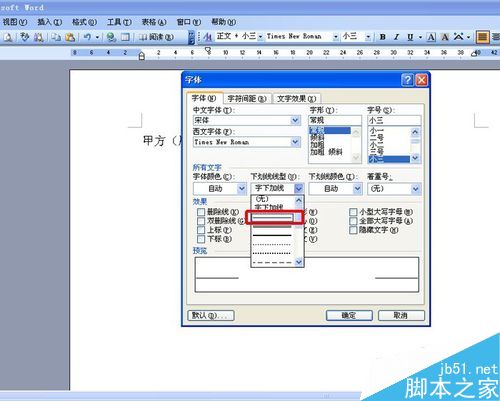The image size is (500, 401).
Task: Open the 中文字体 font dropdown
Action: point(295,120)
